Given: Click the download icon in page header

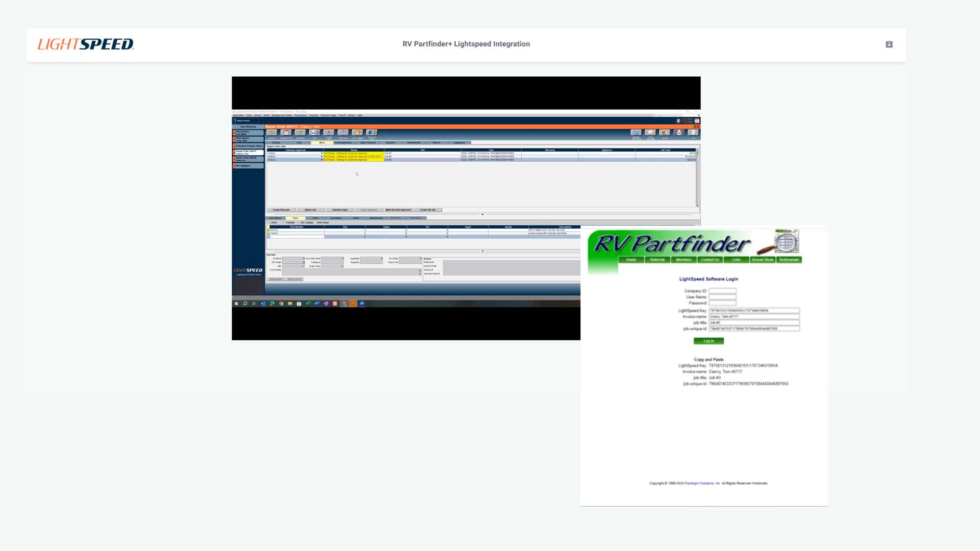Looking at the screenshot, I should (889, 44).
